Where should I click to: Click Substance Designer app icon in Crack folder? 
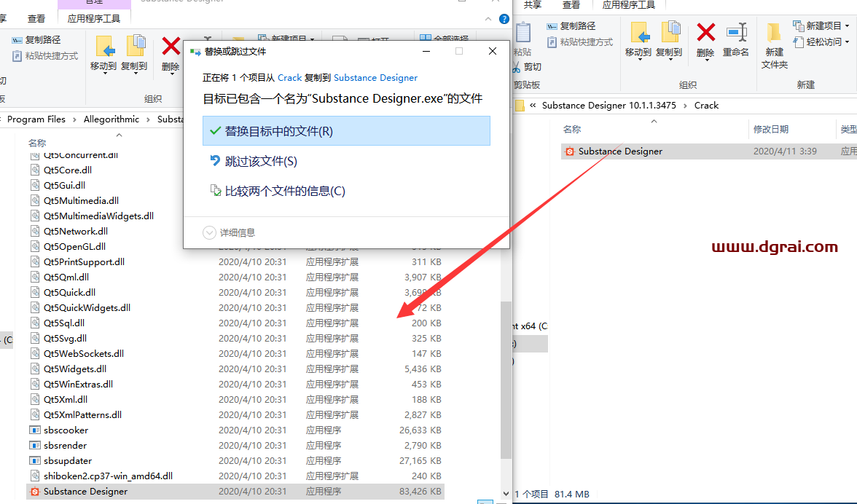[x=570, y=151]
